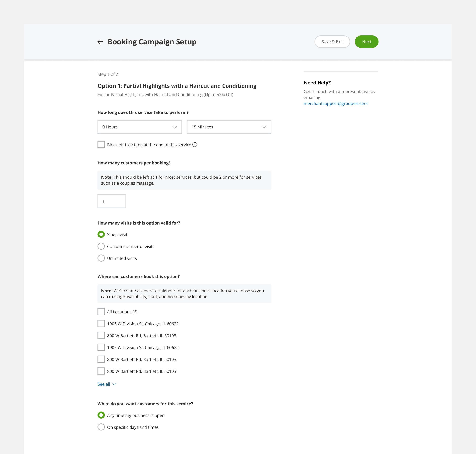Click the info icon beside block off free time

click(195, 144)
